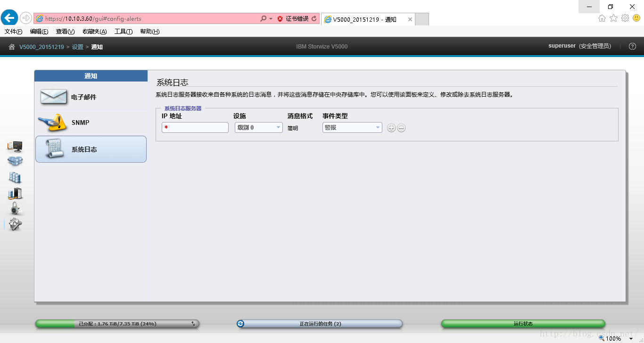Open the monitoring icon in left navigation

pos(15,147)
